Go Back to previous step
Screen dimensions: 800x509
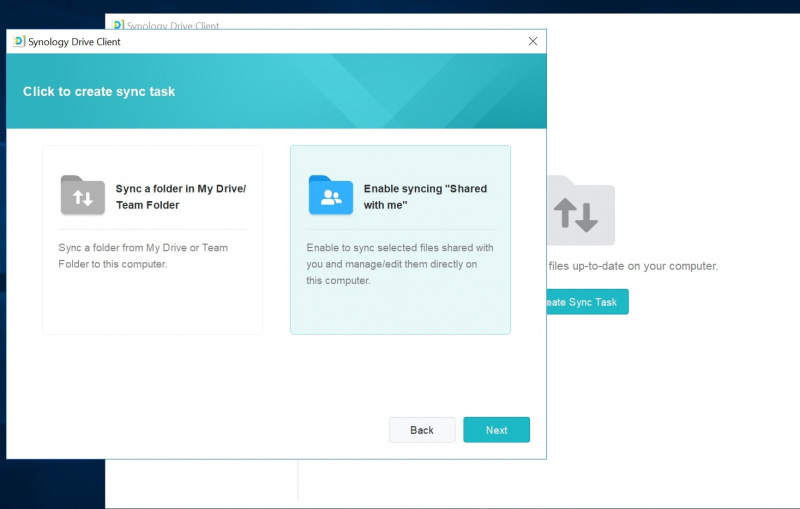pyautogui.click(x=422, y=430)
